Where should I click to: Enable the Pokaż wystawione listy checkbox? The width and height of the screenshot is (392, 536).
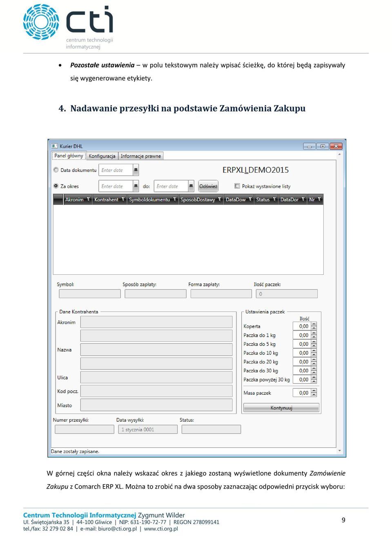(237, 186)
